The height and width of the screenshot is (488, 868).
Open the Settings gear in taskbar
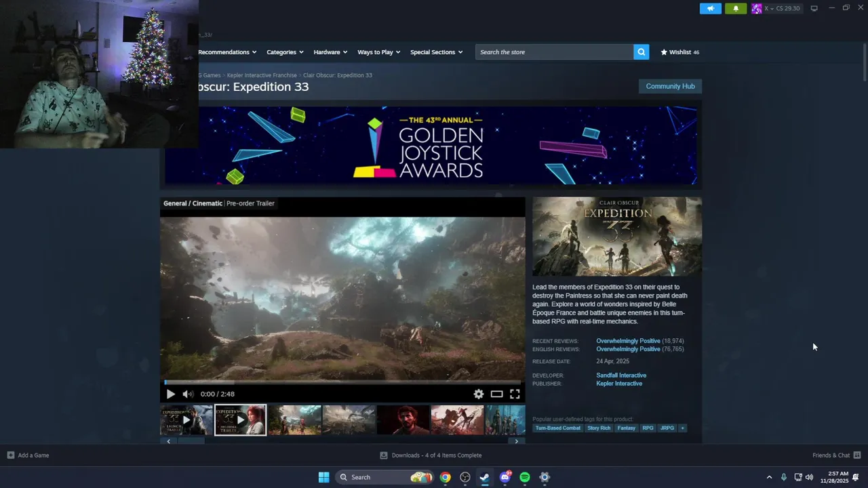tap(545, 477)
